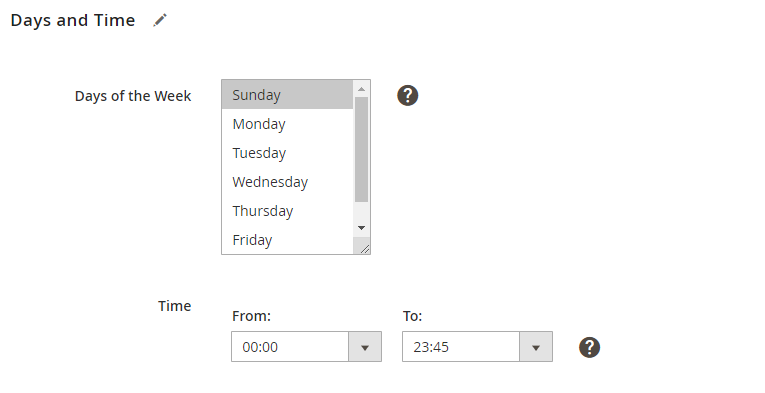Click the Days and Time section heading
Screen dimensions: 765x393
pos(73,20)
